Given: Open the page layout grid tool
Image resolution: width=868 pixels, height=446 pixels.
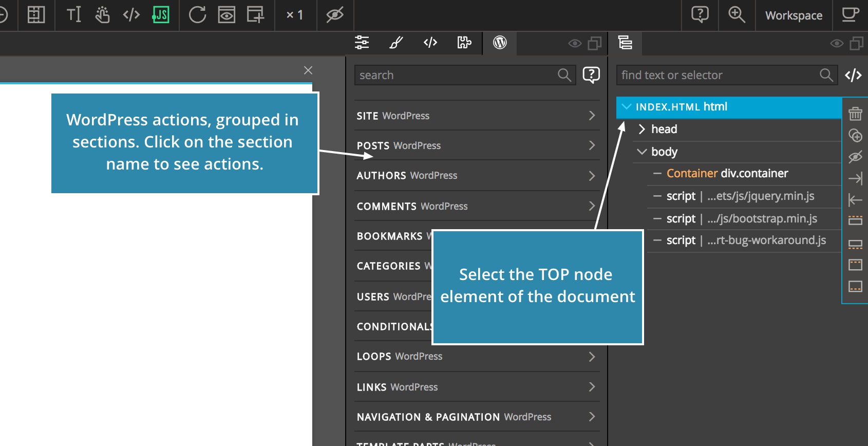Looking at the screenshot, I should tap(36, 14).
